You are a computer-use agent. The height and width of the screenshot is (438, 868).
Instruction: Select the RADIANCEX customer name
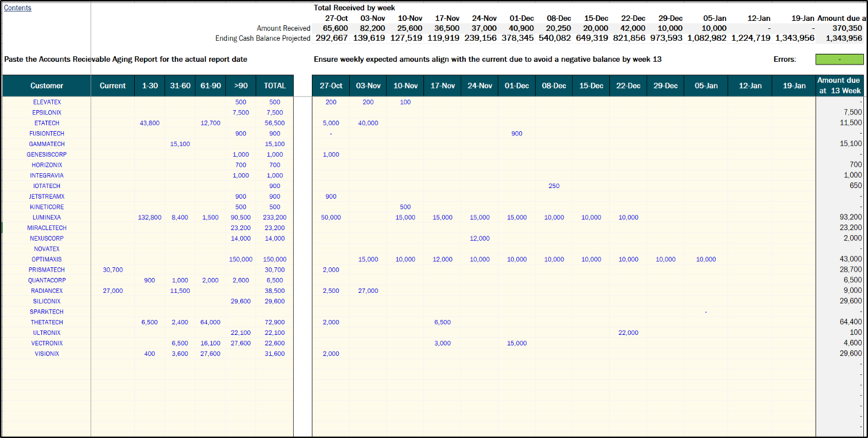point(47,290)
